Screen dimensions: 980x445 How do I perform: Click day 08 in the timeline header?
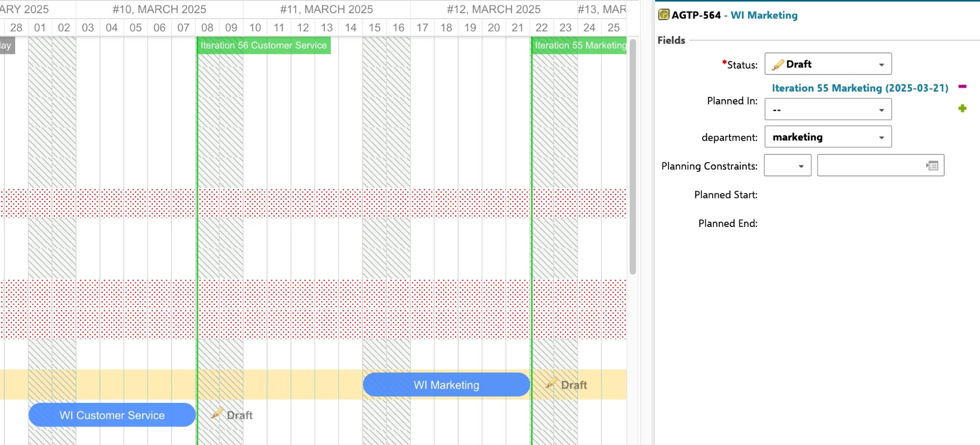point(207,27)
